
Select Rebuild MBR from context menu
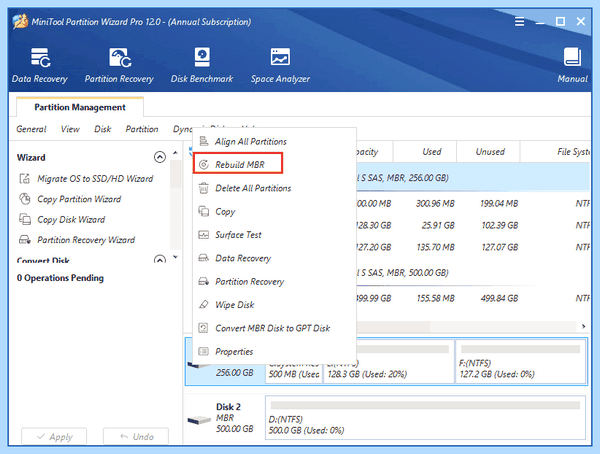point(238,164)
